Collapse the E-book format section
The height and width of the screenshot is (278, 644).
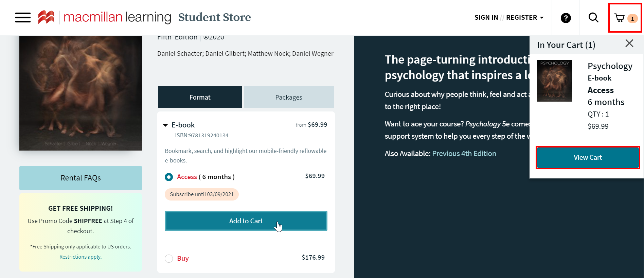pos(165,125)
